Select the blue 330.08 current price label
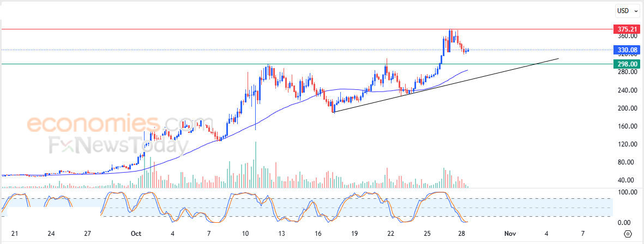 point(627,50)
